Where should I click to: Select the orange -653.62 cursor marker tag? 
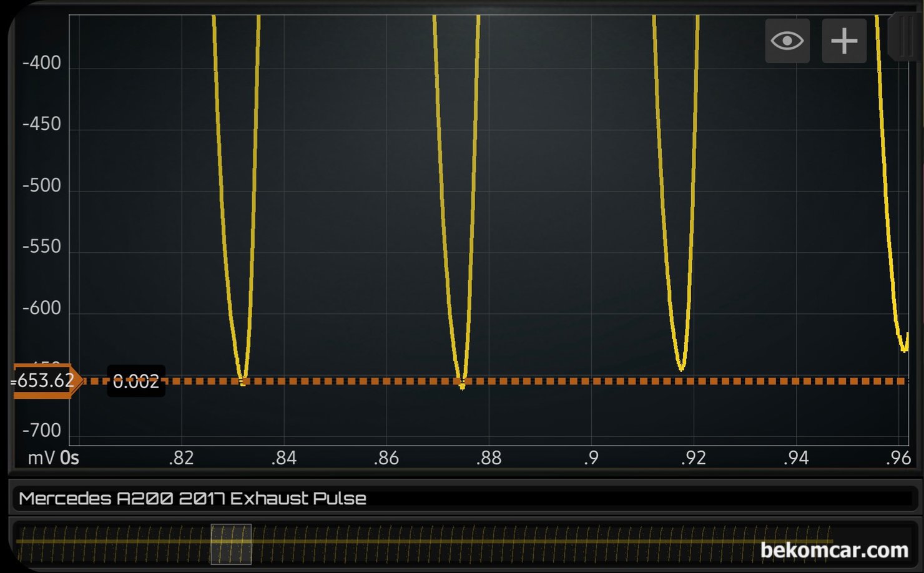click(x=45, y=380)
